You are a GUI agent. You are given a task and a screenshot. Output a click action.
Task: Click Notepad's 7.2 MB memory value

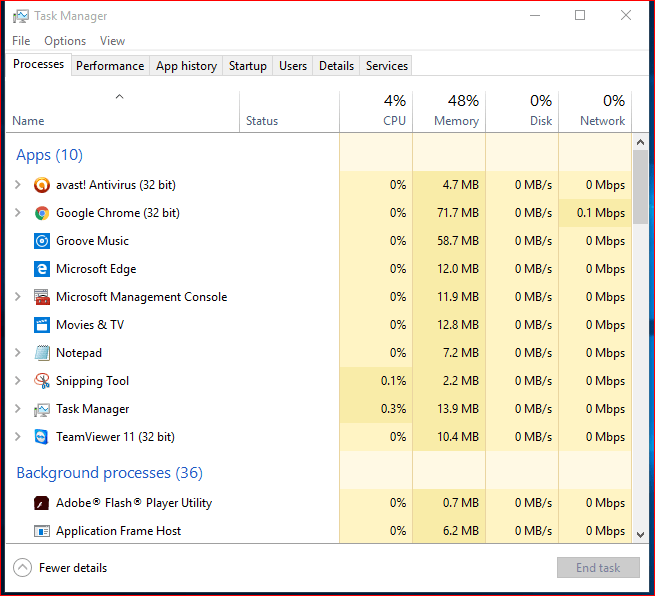(461, 353)
